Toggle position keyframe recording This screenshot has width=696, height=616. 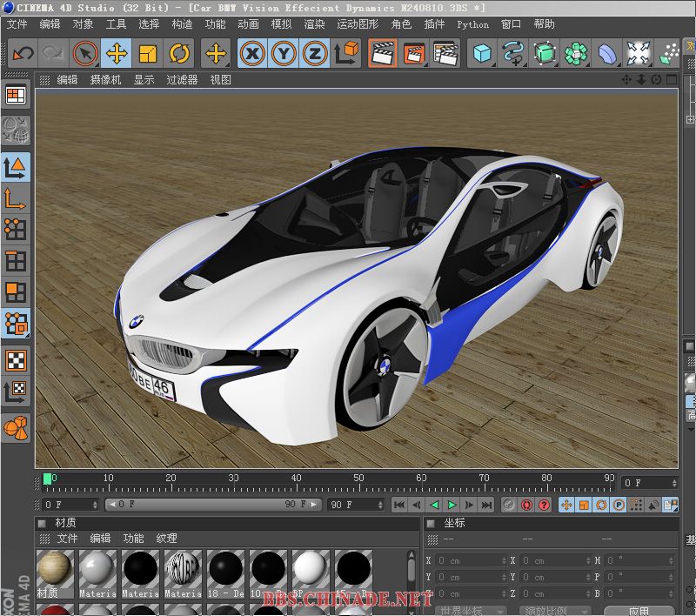point(566,505)
